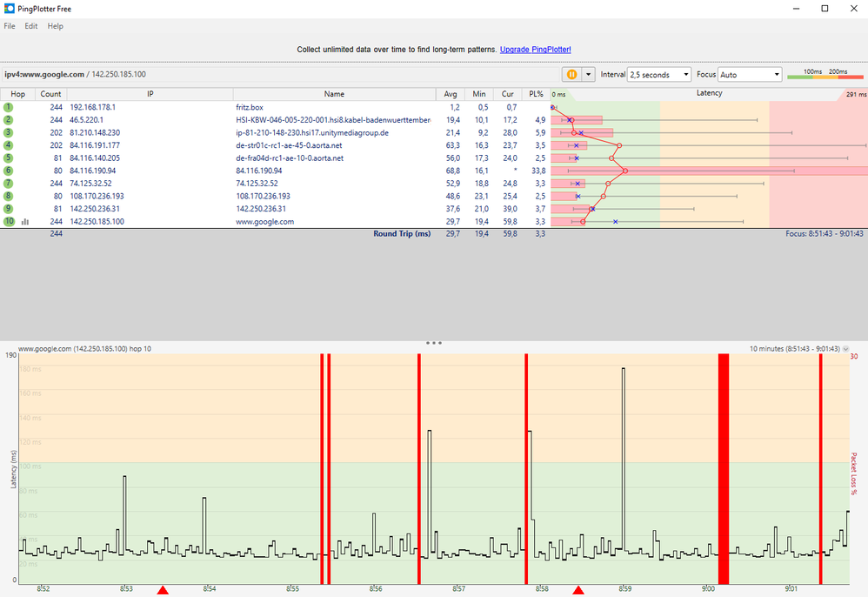Click the three-dot splitter handle above graph

tap(434, 343)
